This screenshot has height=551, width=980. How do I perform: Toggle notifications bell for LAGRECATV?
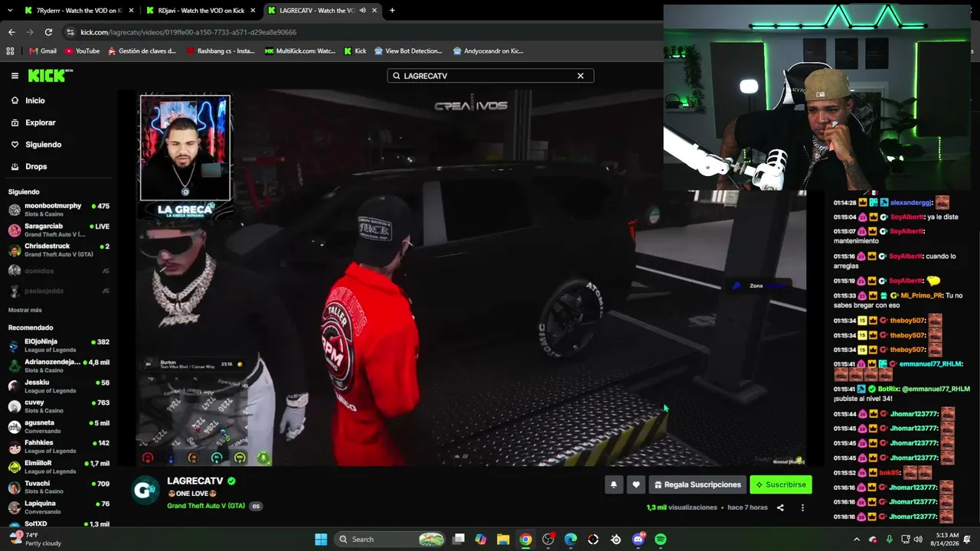[x=613, y=484]
